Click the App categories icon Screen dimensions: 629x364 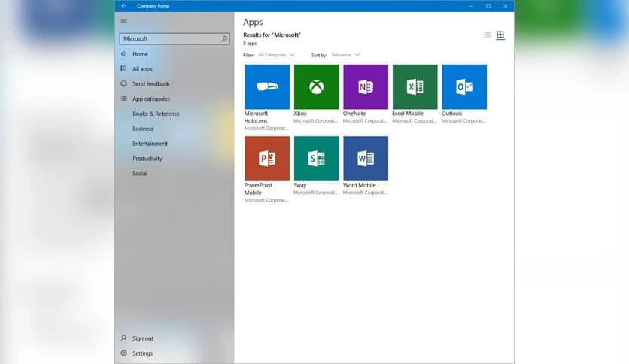pyautogui.click(x=124, y=99)
